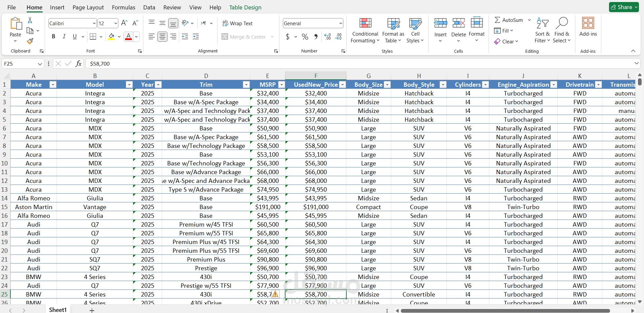The image size is (644, 313).
Task: Open the Make column filter dropdown
Action: click(x=53, y=85)
